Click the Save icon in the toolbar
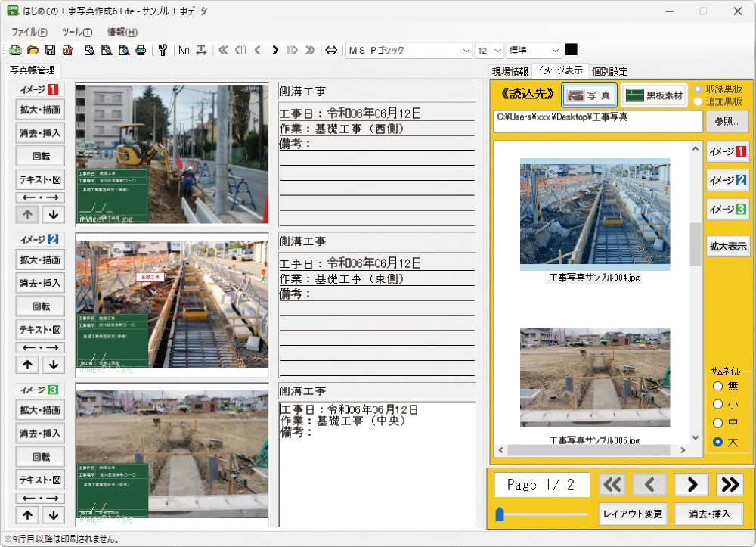The width and height of the screenshot is (756, 547). [x=48, y=49]
